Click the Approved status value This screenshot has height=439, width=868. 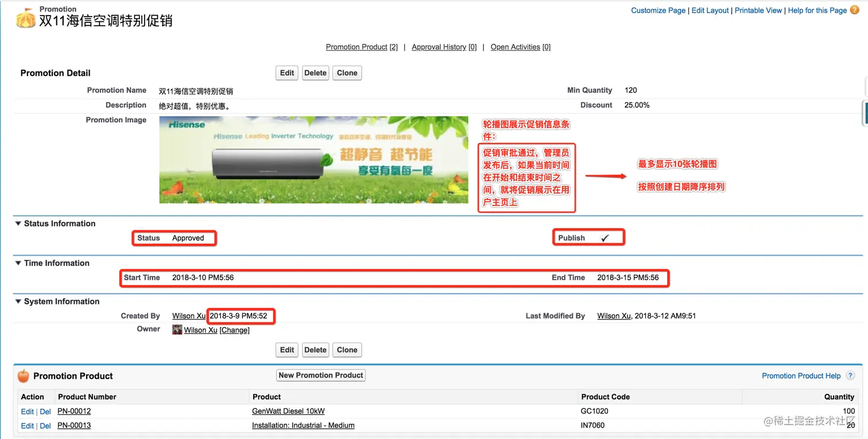pos(188,238)
